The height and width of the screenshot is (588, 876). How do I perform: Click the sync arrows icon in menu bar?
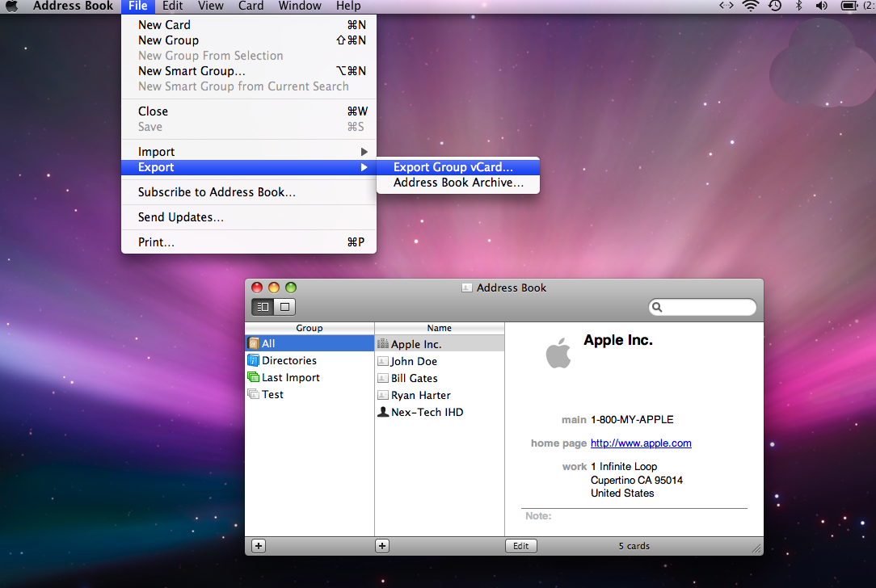[726, 6]
